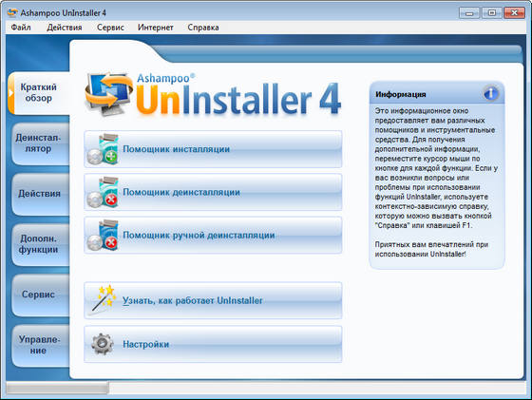Open the Файл menu
The width and height of the screenshot is (532, 400).
[21, 28]
